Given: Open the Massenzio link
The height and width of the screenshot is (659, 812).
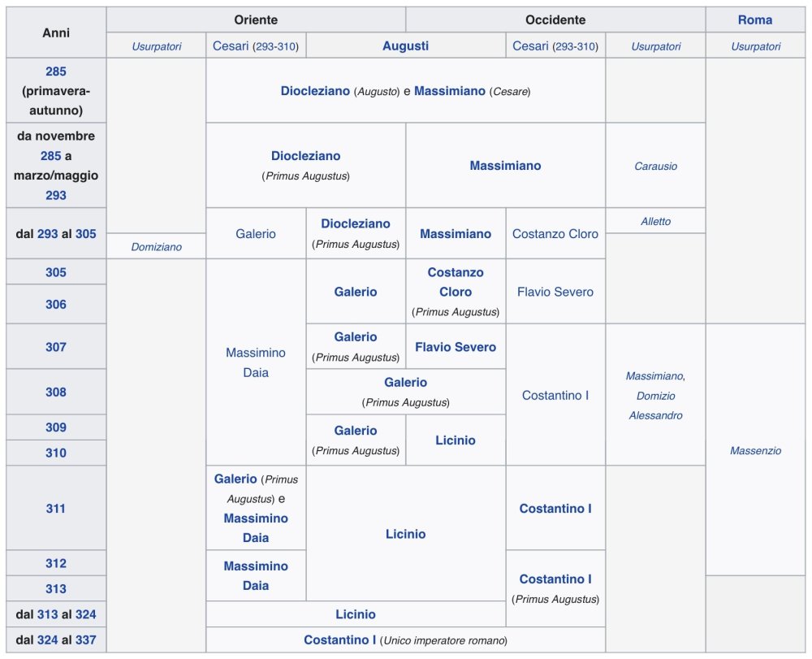Looking at the screenshot, I should (x=755, y=450).
